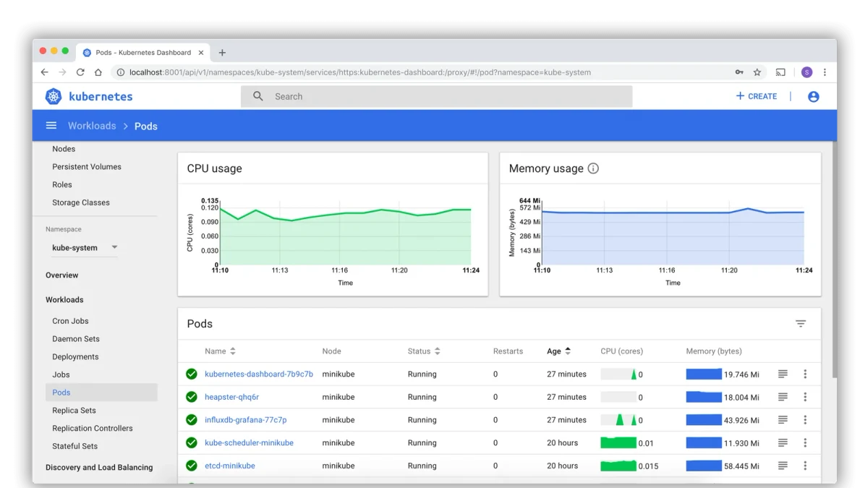Click the browser forward arrow
Viewport: 868px width, 488px height.
(x=62, y=72)
